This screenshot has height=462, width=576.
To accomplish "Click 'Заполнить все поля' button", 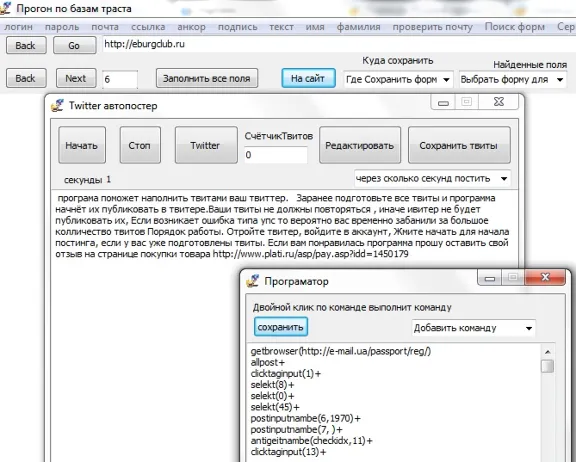I will pyautogui.click(x=207, y=78).
